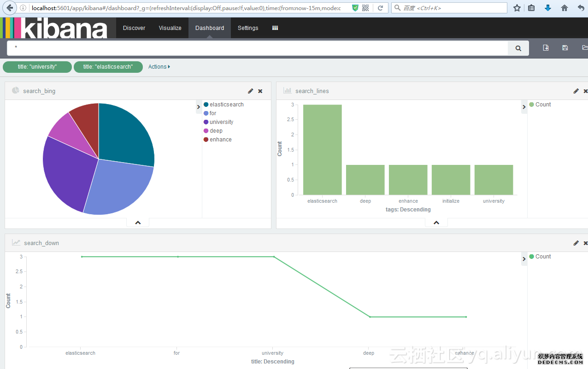This screenshot has height=369, width=588.
Task: Toggle the title: "university" filter pill
Action: coord(37,67)
